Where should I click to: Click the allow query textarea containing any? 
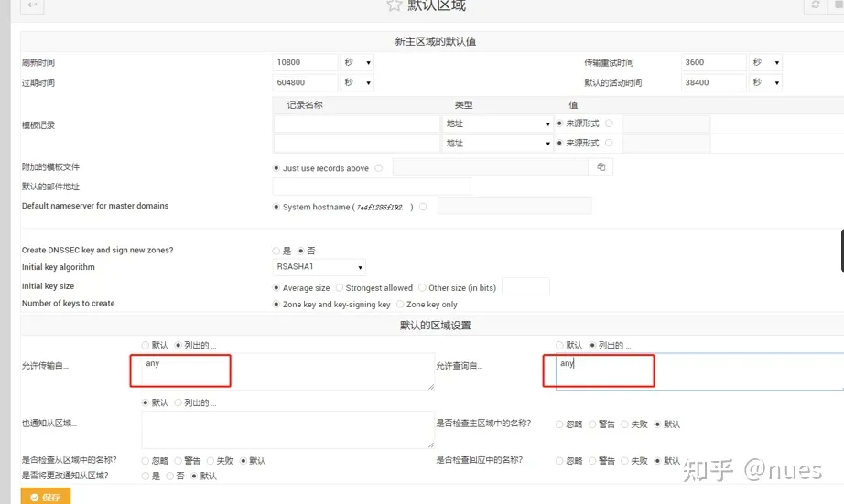pyautogui.click(x=699, y=371)
